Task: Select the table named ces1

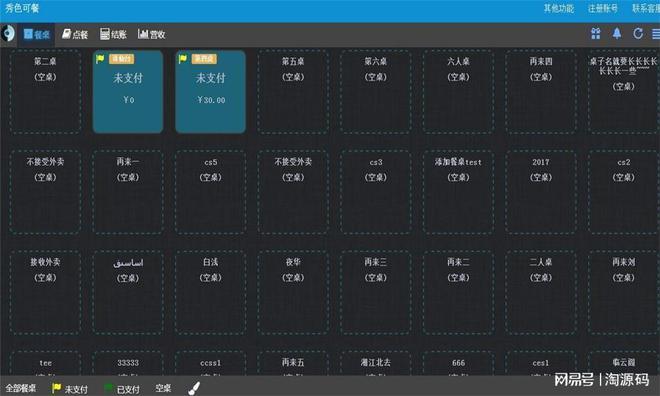Action: click(541, 363)
